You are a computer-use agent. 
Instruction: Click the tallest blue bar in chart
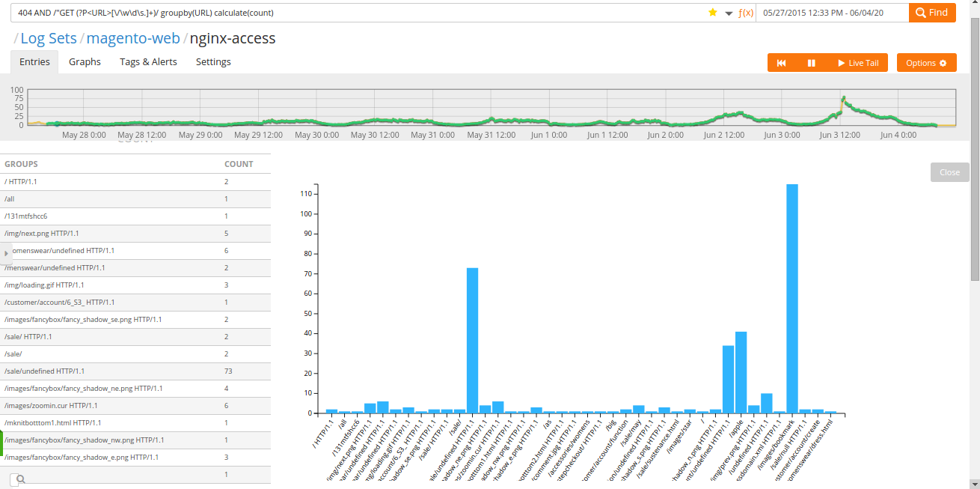tap(792, 299)
